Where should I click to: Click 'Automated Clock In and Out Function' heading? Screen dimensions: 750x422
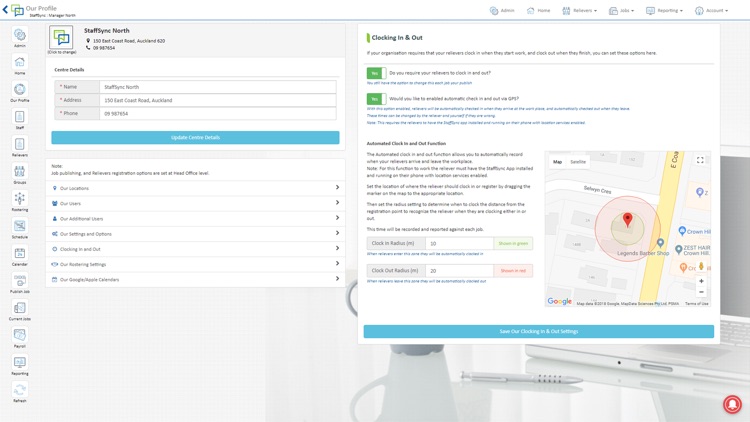406,144
